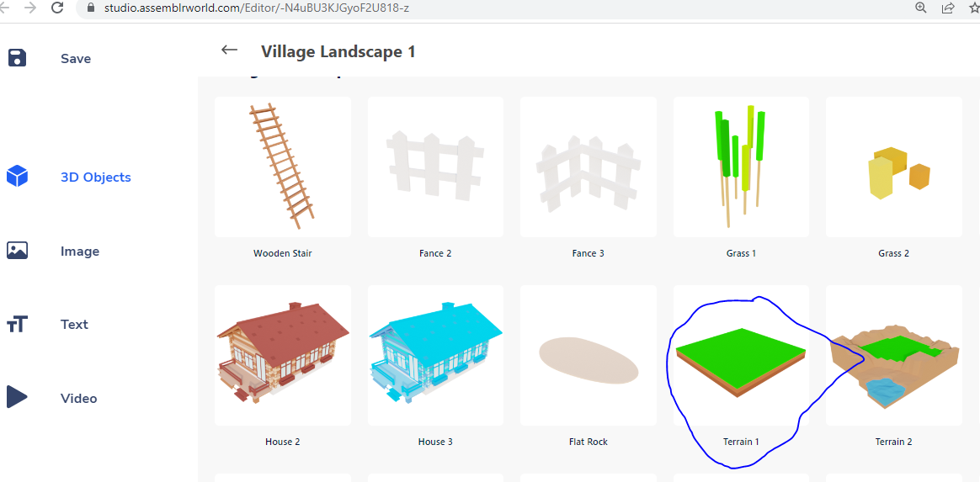Select the Wooden Stair ladder thumbnail
The width and height of the screenshot is (980, 482).
click(283, 167)
